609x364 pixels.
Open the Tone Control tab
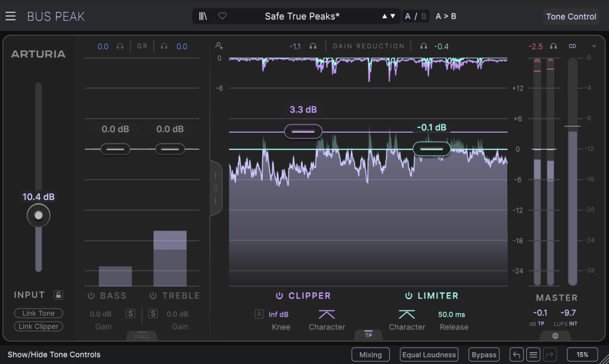(571, 17)
